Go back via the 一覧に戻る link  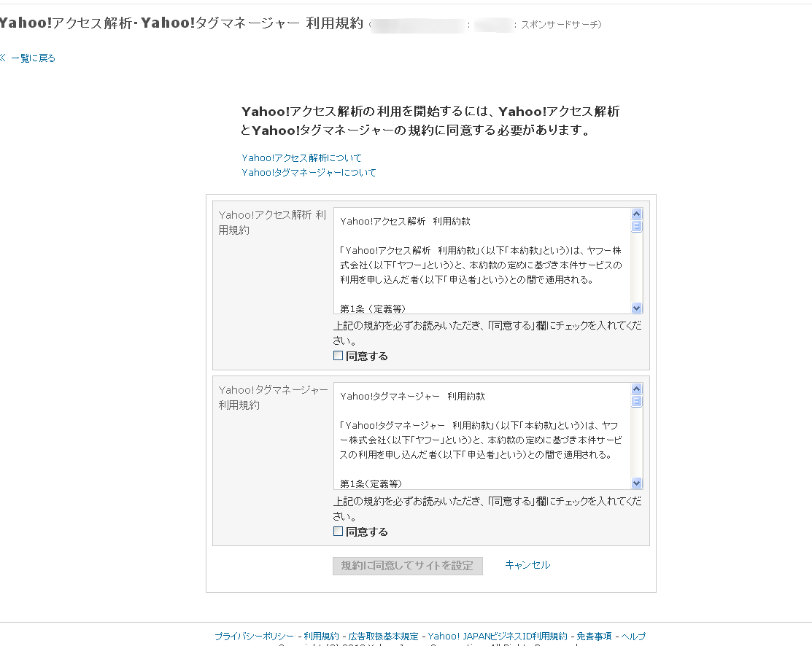(33, 58)
